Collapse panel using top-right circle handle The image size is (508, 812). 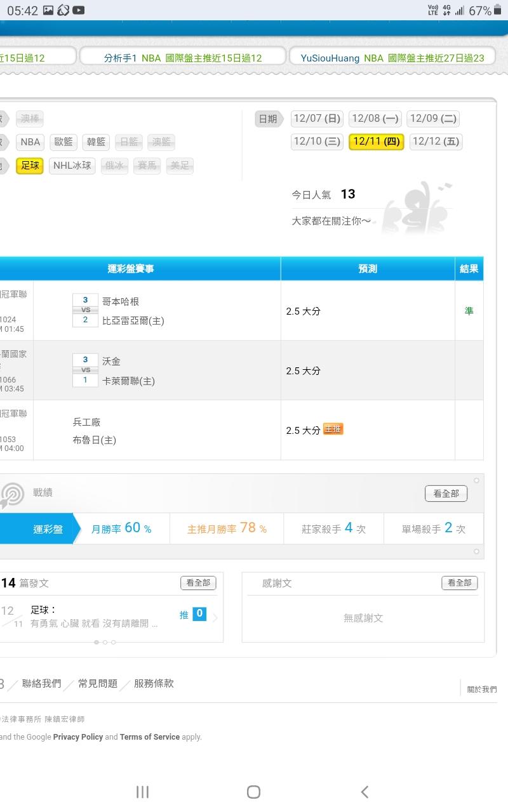click(x=476, y=481)
